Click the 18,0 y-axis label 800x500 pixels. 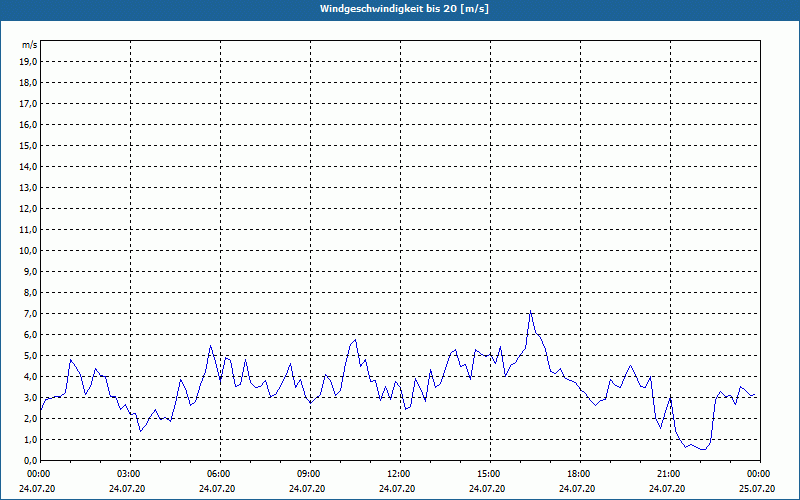click(28, 83)
